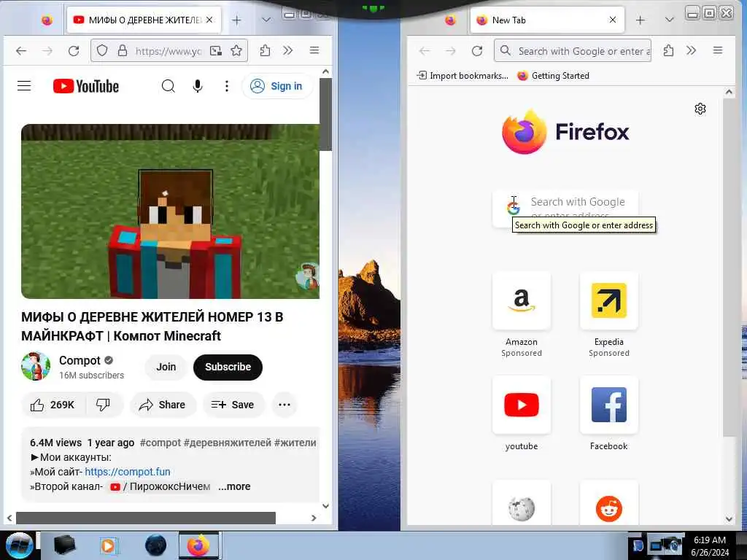The width and height of the screenshot is (747, 560).
Task: Open more actions ellipsis under video
Action: point(285,405)
